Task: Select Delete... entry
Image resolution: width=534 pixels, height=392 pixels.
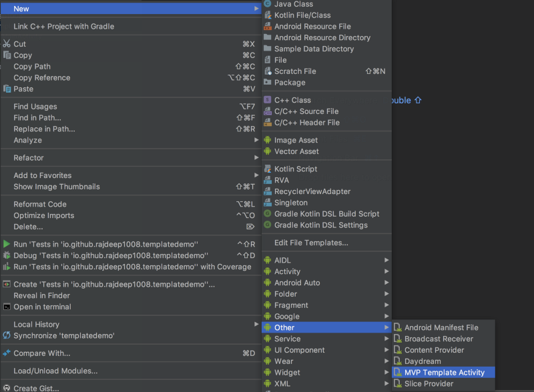Action: [131, 227]
